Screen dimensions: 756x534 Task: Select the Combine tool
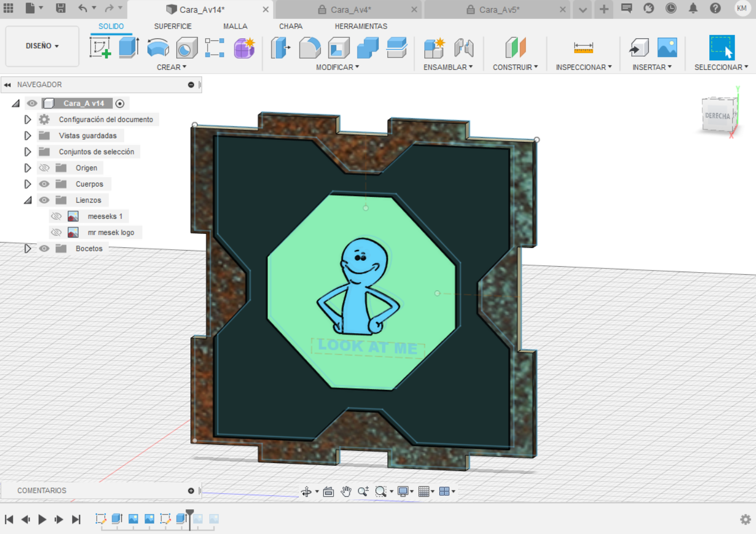[x=368, y=48]
